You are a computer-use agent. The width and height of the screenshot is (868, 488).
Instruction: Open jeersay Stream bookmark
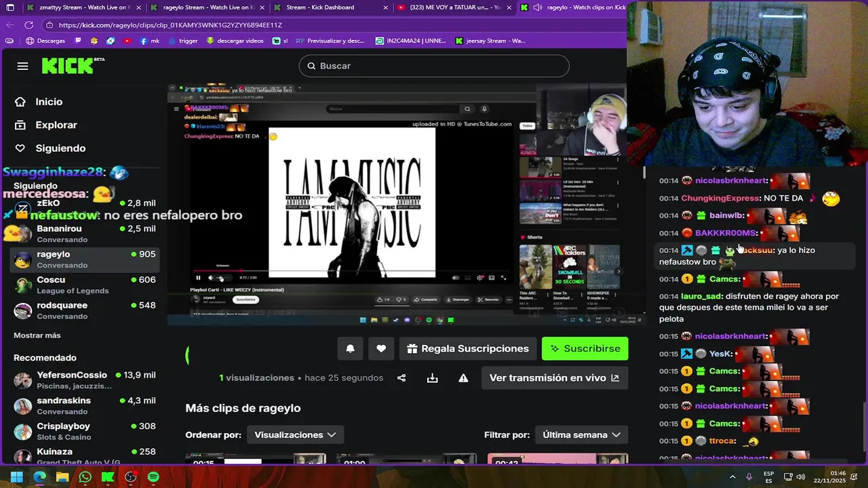[x=490, y=41]
